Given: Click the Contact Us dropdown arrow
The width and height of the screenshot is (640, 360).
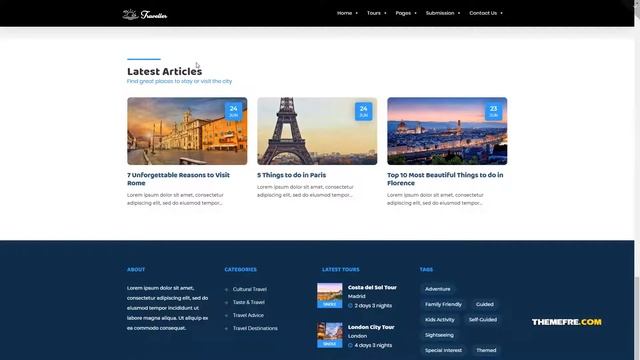Looking at the screenshot, I should click(x=502, y=13).
